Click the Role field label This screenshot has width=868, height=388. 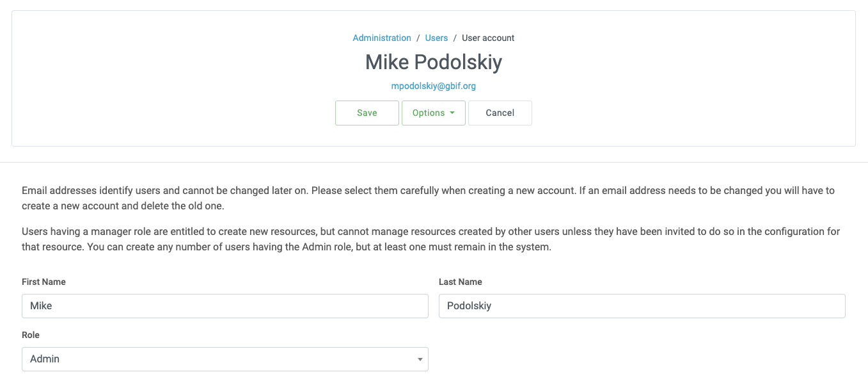coord(31,335)
